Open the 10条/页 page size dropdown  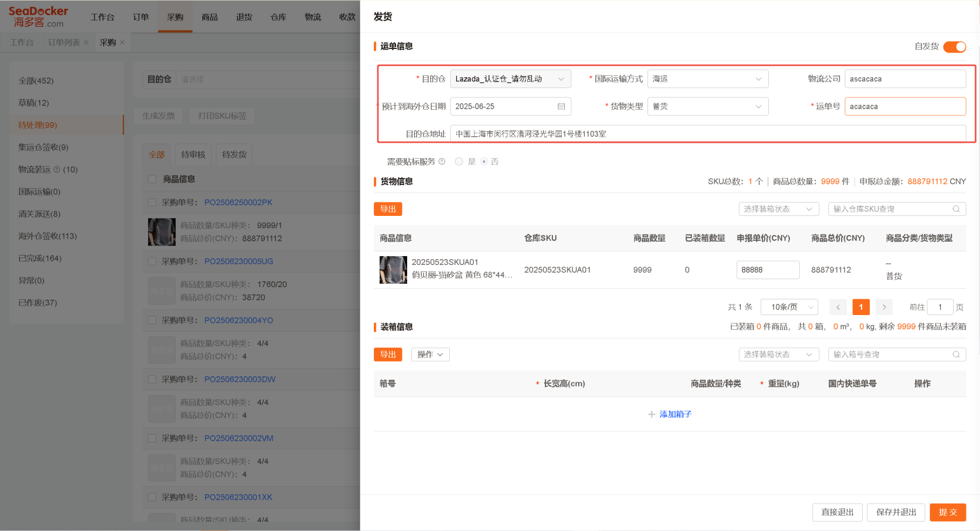pyautogui.click(x=789, y=307)
